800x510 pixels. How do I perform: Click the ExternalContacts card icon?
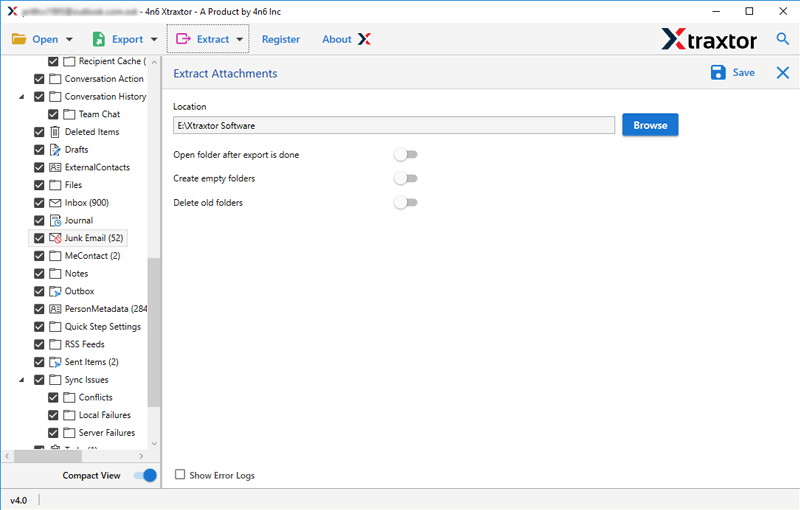pos(55,167)
